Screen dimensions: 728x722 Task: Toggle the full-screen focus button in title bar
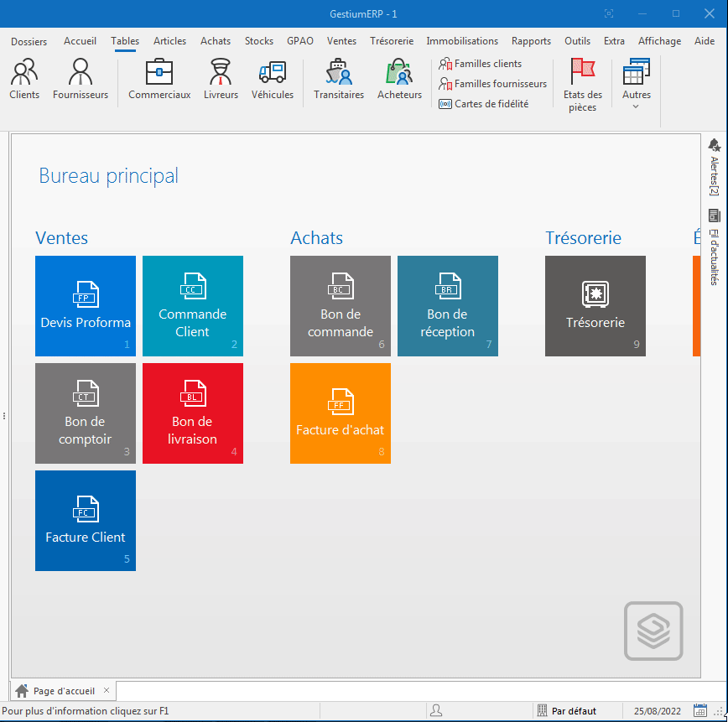(x=609, y=14)
